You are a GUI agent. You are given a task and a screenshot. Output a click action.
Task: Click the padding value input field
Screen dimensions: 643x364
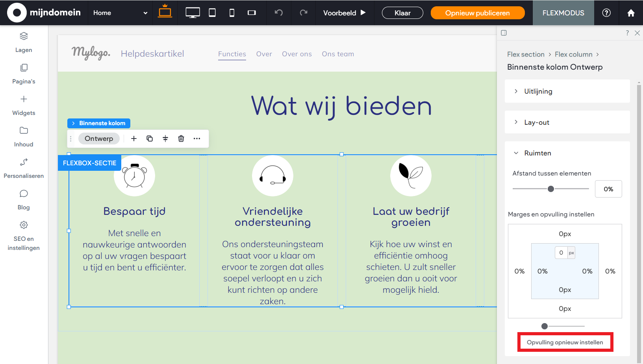[561, 252]
